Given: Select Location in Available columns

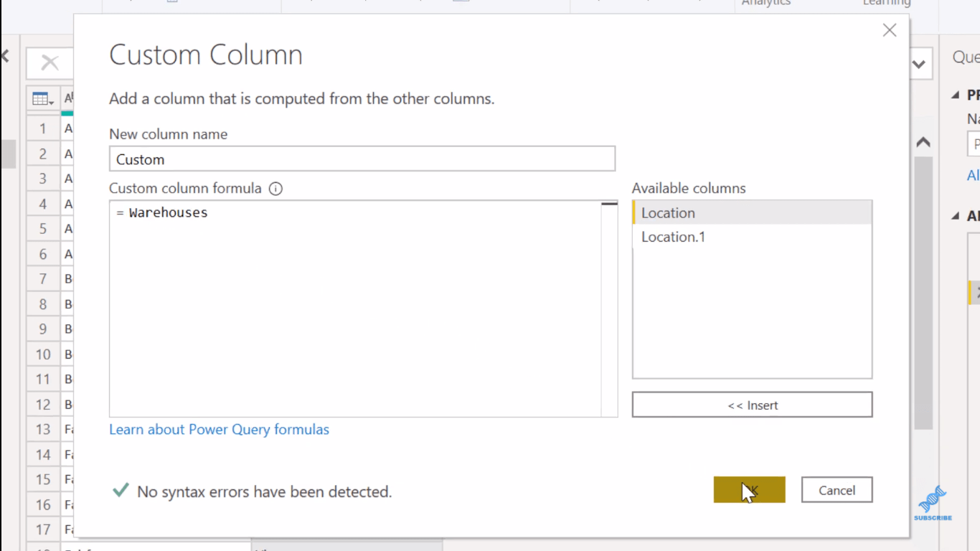Looking at the screenshot, I should 752,212.
